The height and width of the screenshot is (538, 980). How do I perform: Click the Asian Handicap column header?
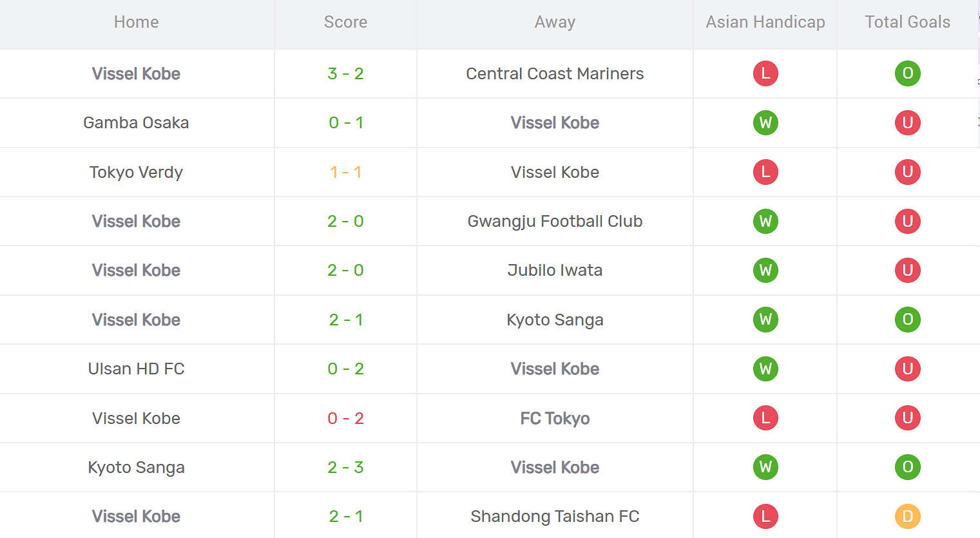pyautogui.click(x=765, y=22)
